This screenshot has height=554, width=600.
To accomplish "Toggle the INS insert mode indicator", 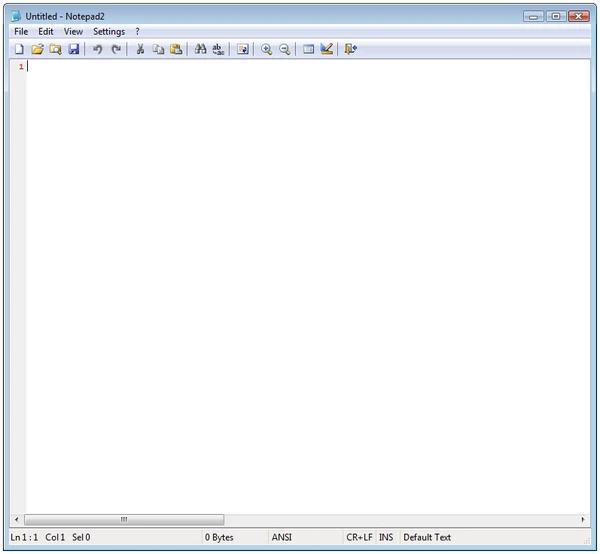I will pos(386,538).
